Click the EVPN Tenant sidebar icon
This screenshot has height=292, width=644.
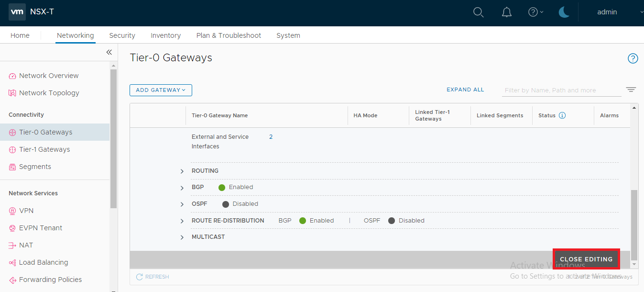[12, 228]
